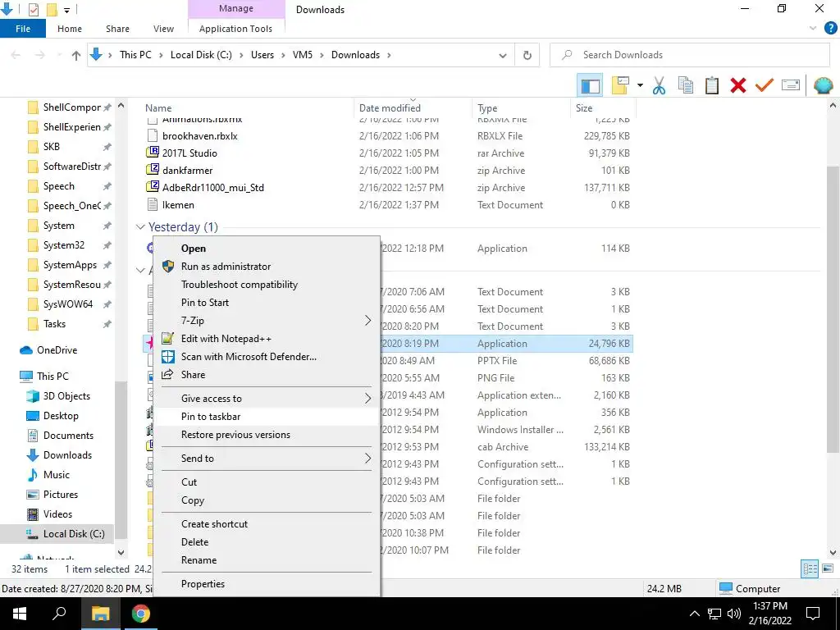Open Help with the blue question mark

tap(830, 29)
